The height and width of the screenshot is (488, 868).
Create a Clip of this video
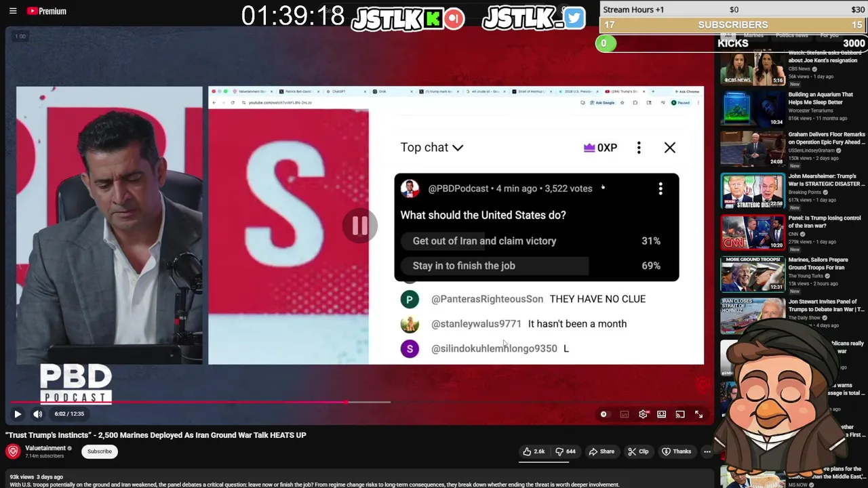(638, 451)
